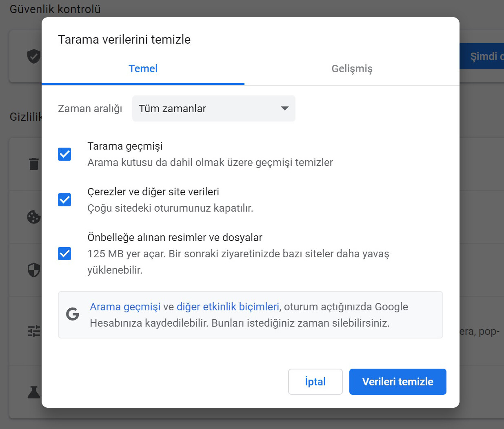
Task: Open Site Settings via the sliders icon
Action: point(33,331)
